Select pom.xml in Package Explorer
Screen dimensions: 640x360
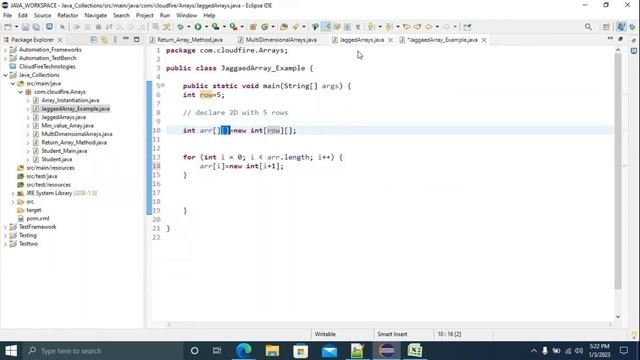(38, 219)
